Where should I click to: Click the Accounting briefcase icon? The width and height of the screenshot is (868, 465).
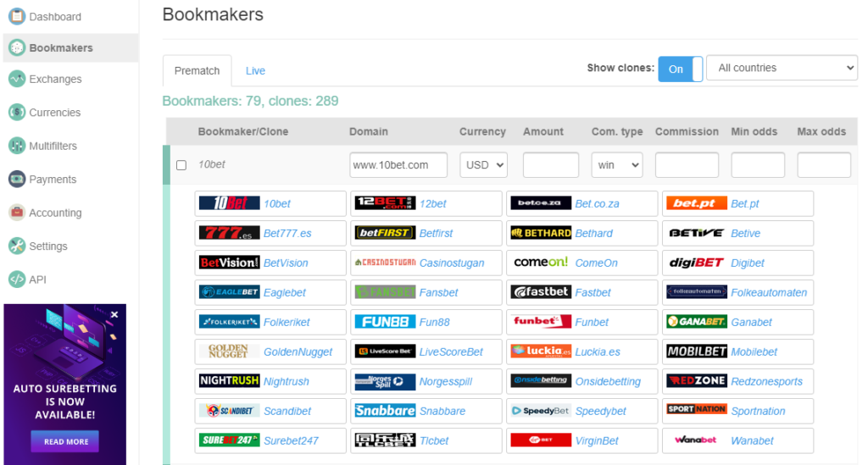click(x=17, y=213)
